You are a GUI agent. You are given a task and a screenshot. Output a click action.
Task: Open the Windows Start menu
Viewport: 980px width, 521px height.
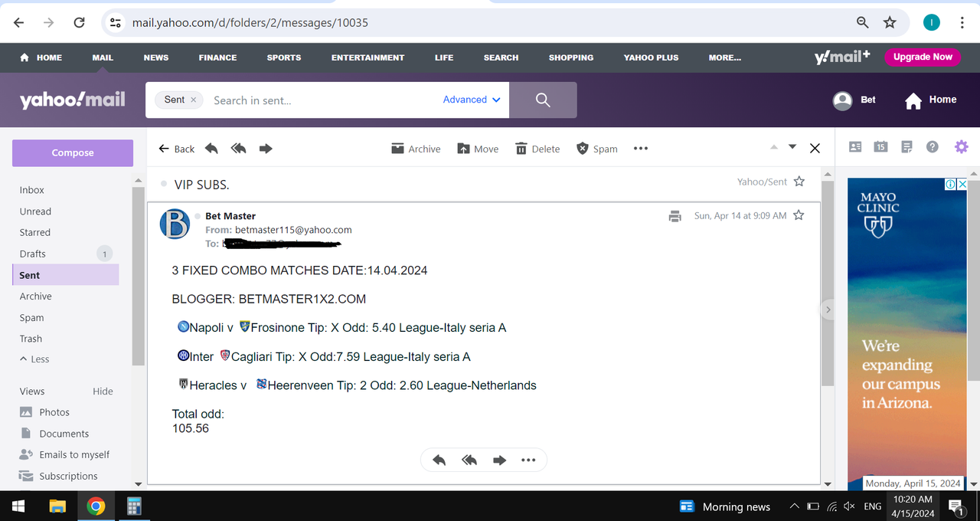18,506
